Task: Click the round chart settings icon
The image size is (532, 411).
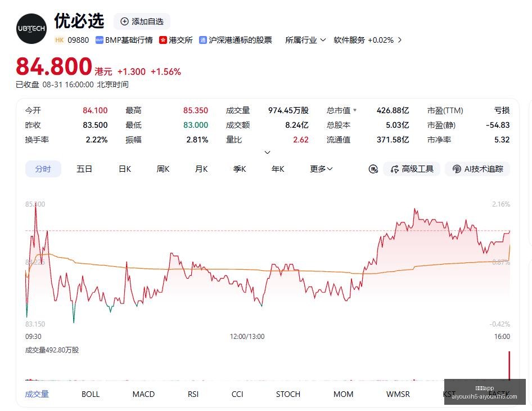Action: [373, 169]
